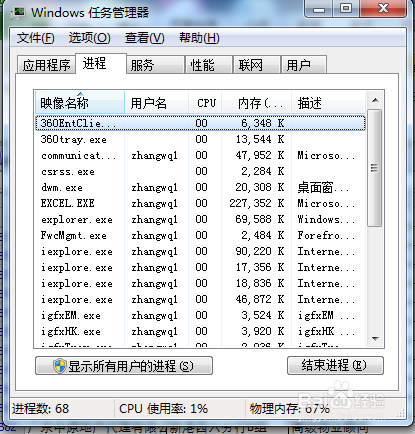
Task: Switch to the 用户 tab
Action: tap(304, 65)
